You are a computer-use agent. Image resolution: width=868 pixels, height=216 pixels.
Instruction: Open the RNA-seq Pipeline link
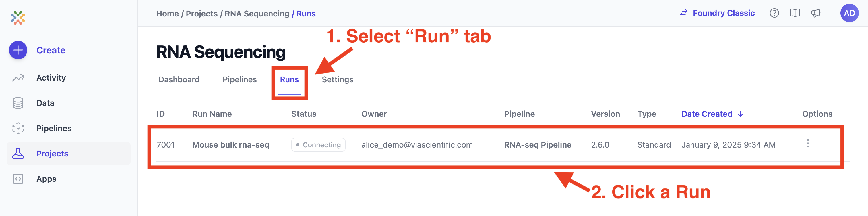click(x=537, y=145)
